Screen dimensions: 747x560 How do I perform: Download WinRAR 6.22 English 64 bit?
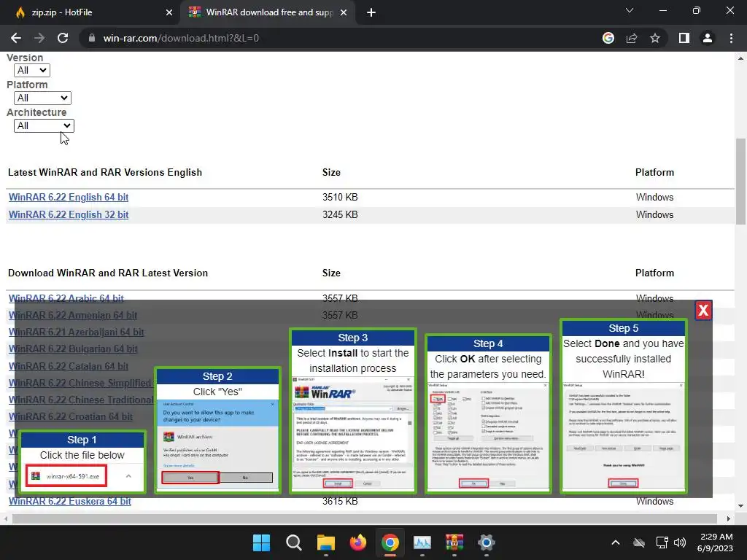(69, 197)
